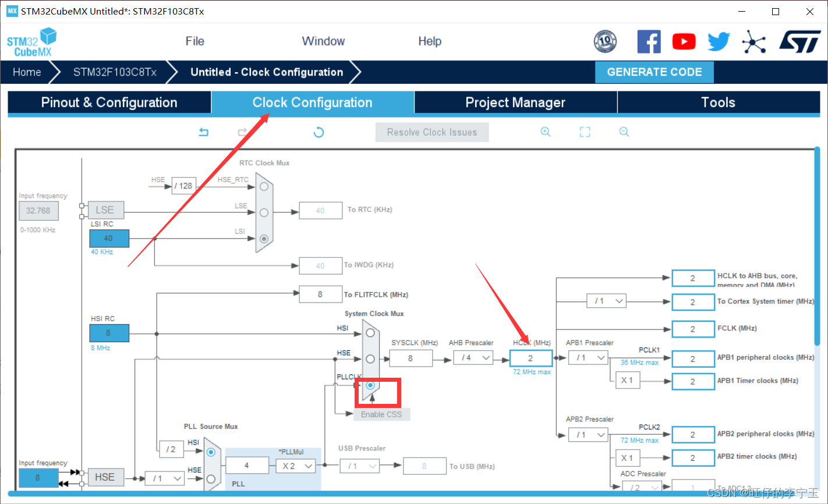Click the HCLK to AHB bus value box
This screenshot has width=828, height=504.
pyautogui.click(x=693, y=278)
